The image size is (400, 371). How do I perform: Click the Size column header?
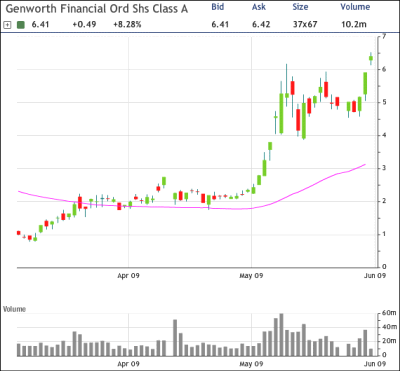tap(301, 7)
